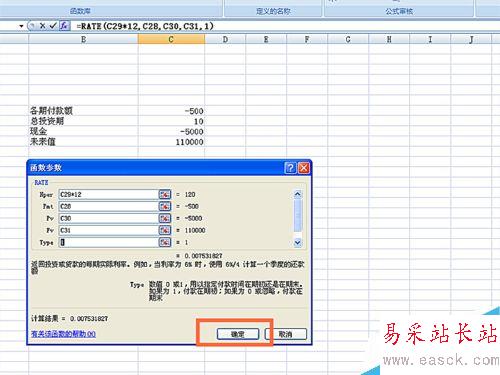
Task: Click the cell labeled 总投资期
Action: [x=83, y=121]
